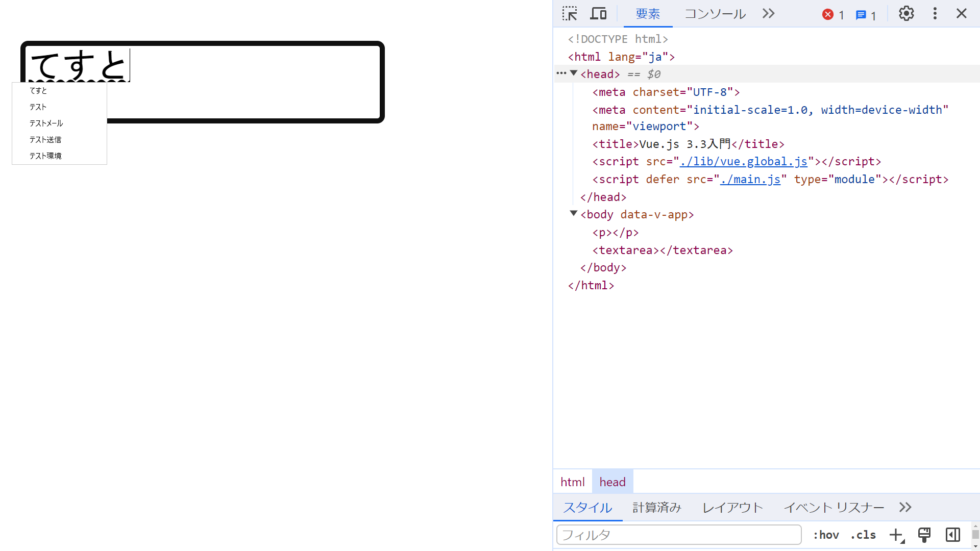Open the rendering emulation paintbrush icon
Screen dimensions: 980x551
click(924, 535)
